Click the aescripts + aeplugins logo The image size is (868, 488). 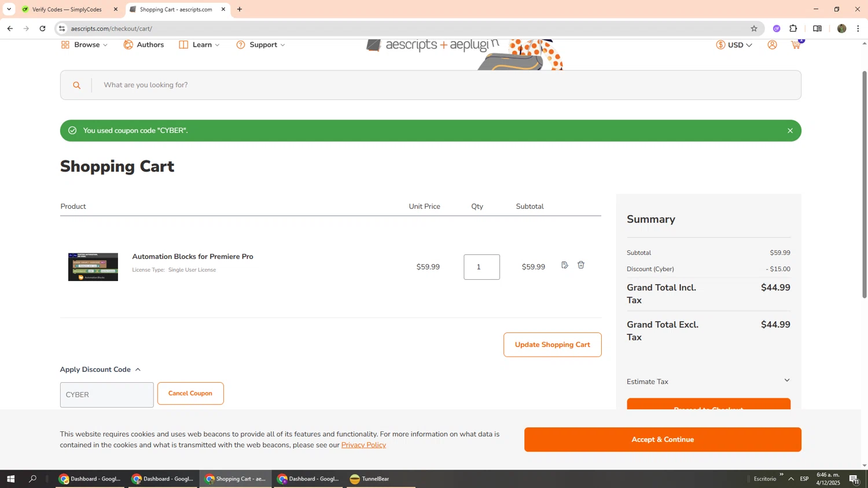click(432, 46)
